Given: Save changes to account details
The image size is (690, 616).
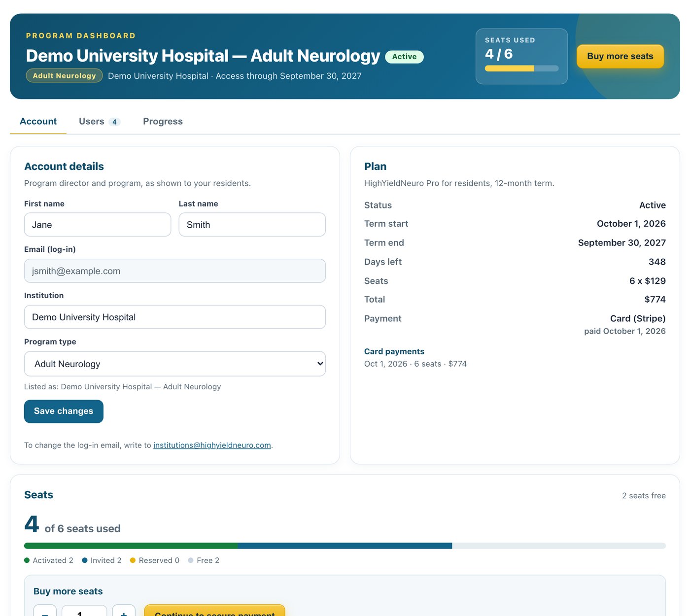Looking at the screenshot, I should tap(64, 411).
